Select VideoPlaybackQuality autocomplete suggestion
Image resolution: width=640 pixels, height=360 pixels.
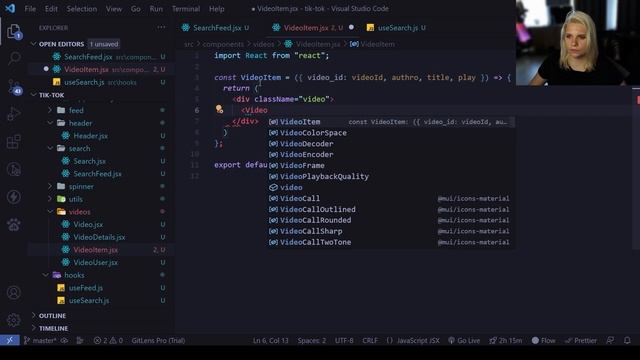click(391, 176)
